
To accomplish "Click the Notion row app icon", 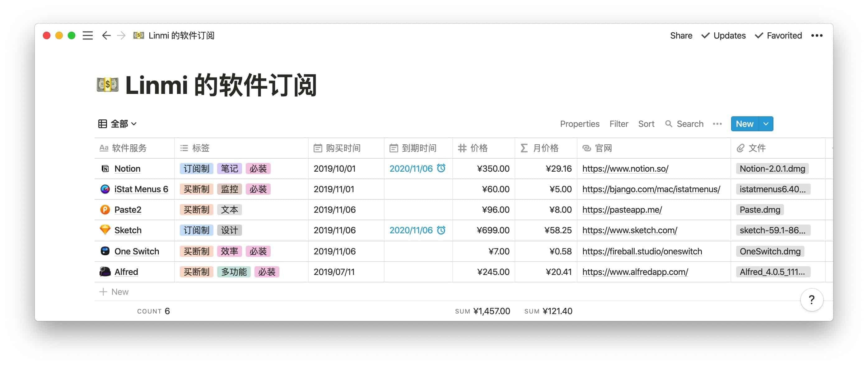I will (x=105, y=169).
